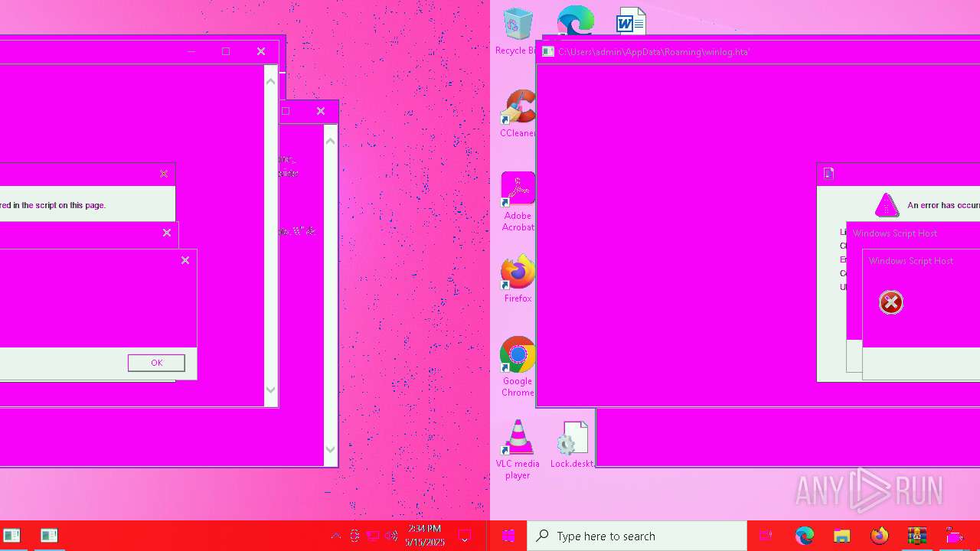This screenshot has height=551, width=980.
Task: Close the dialog containing the OK button
Action: coord(185,260)
